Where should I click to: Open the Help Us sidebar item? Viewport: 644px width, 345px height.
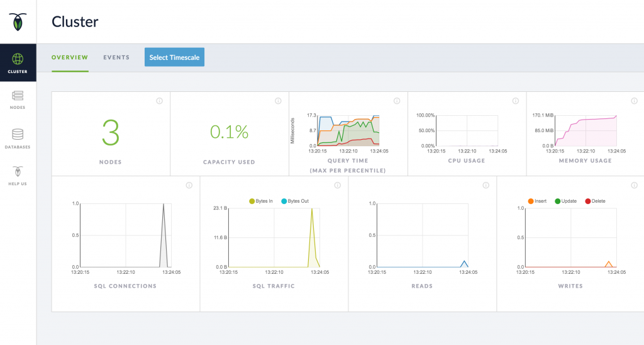[x=18, y=176]
